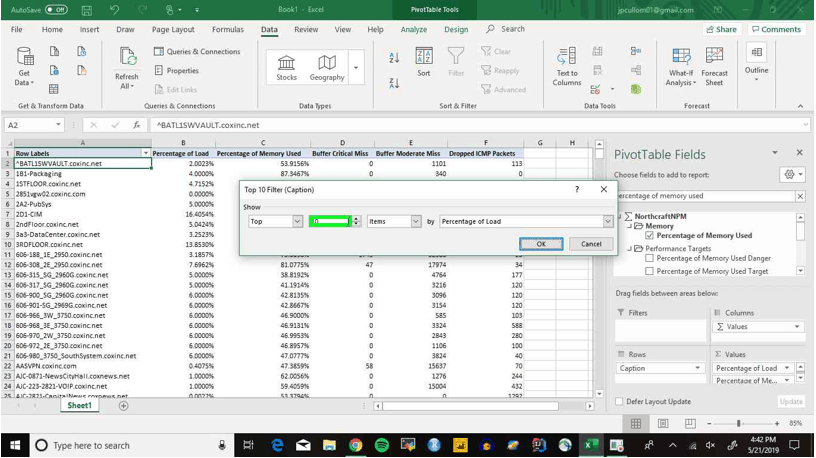Open Queries & Connections pane
Screen dimensions: 816x458
tap(197, 52)
